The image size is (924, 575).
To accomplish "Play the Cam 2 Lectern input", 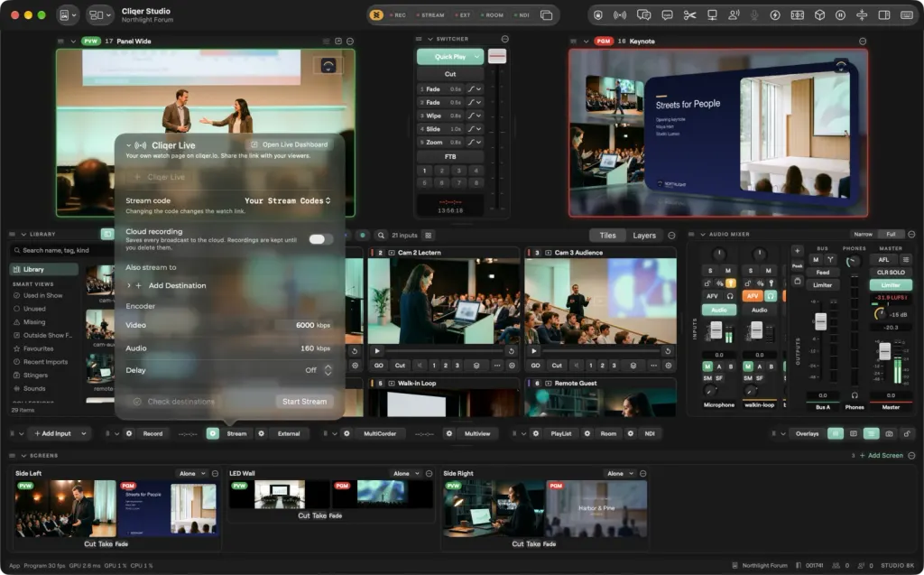I will [377, 351].
